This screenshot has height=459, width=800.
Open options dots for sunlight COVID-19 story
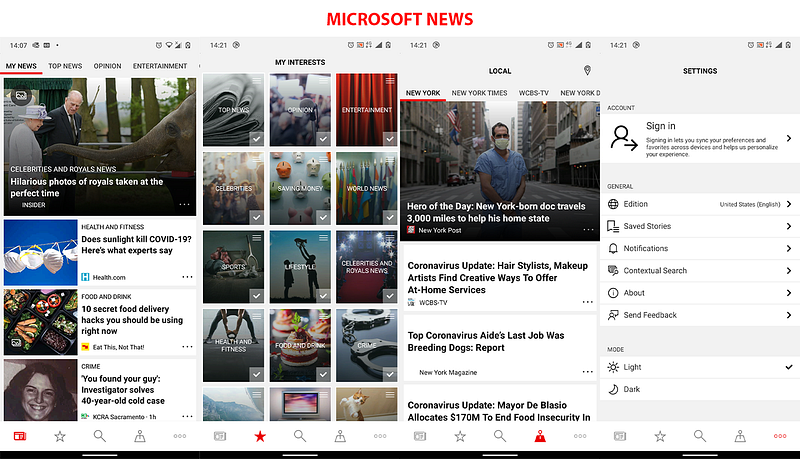tap(187, 277)
